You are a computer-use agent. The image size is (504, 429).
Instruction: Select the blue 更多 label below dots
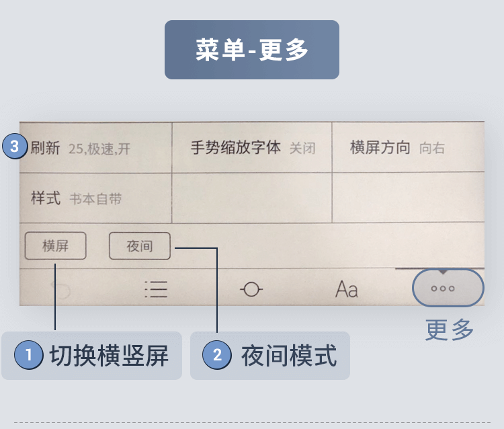[x=450, y=329]
